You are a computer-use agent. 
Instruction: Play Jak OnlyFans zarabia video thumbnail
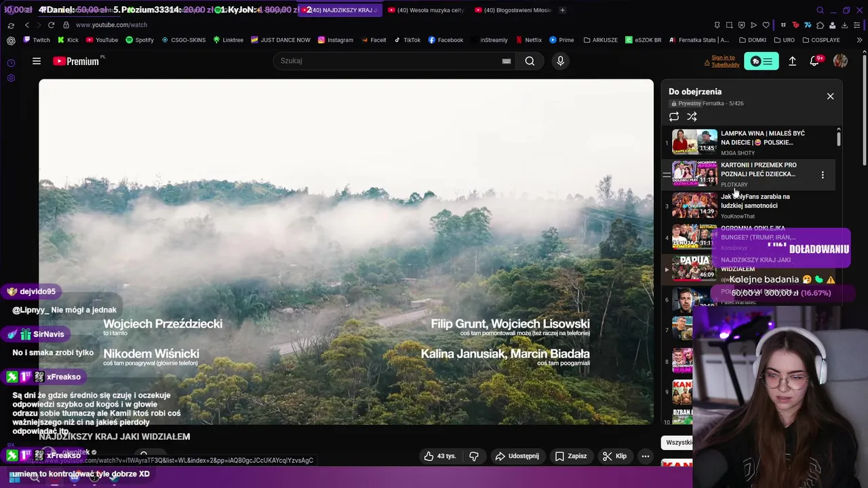(x=694, y=205)
